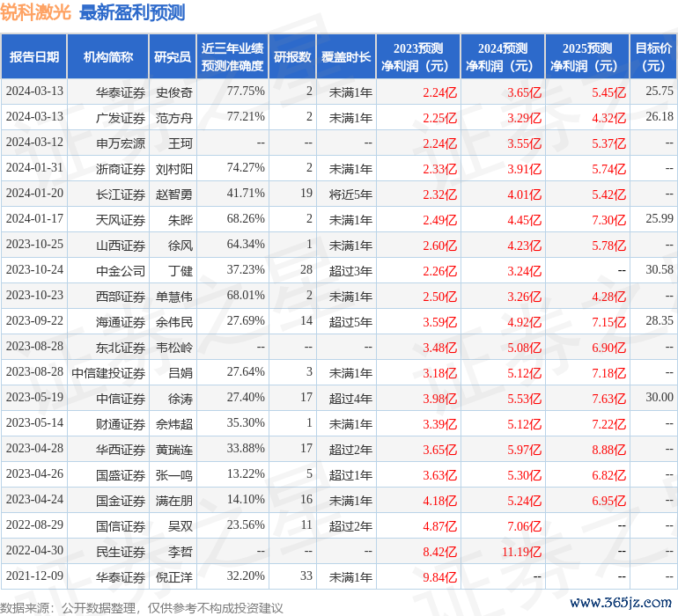Click the 机构简称 column header
The width and height of the screenshot is (678, 616).
point(108,57)
